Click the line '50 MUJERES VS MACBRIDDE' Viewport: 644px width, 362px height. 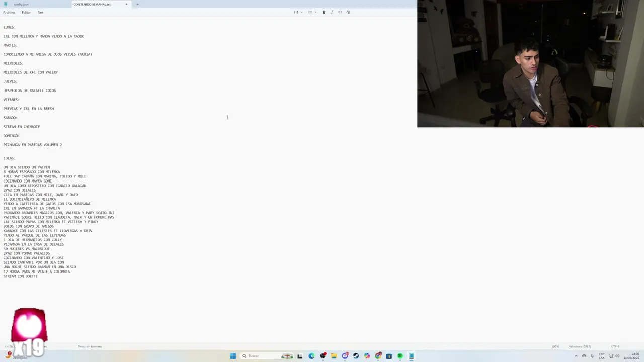(x=27, y=249)
